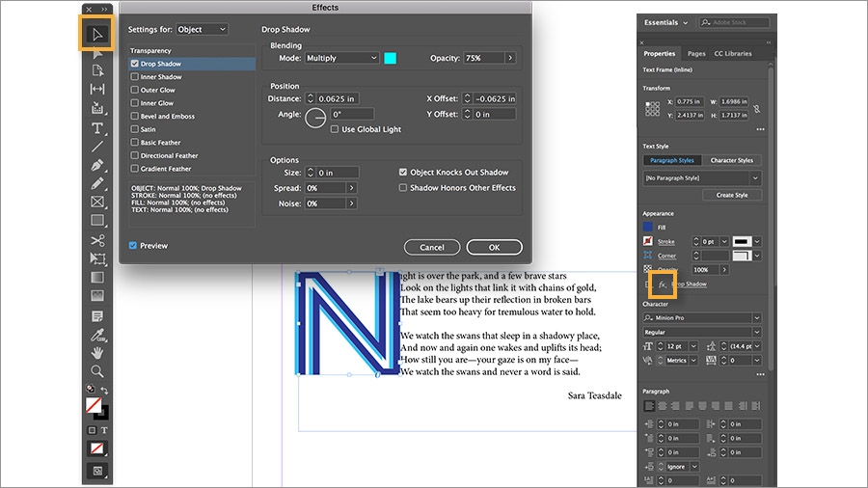Click the OK button
Screen dimensions: 868x488
(x=495, y=247)
